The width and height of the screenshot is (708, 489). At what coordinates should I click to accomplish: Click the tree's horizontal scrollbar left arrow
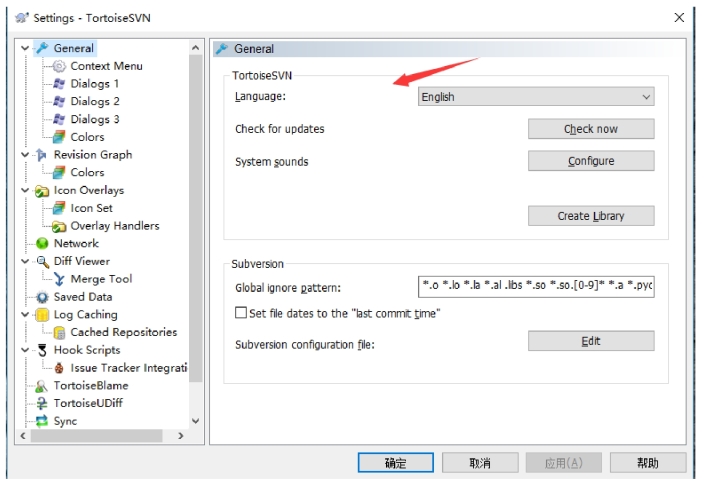(x=23, y=436)
